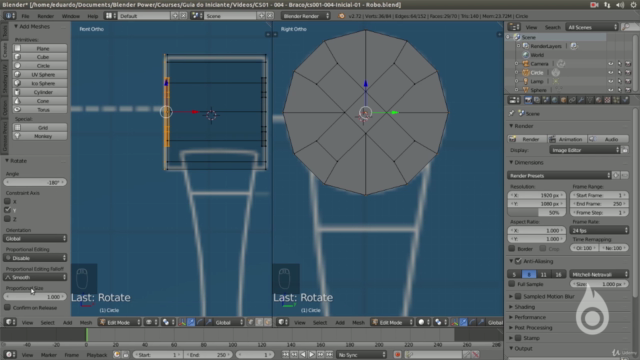Screen dimensions: 640x360
Task: Add a Grid special mesh
Action: click(x=40, y=127)
